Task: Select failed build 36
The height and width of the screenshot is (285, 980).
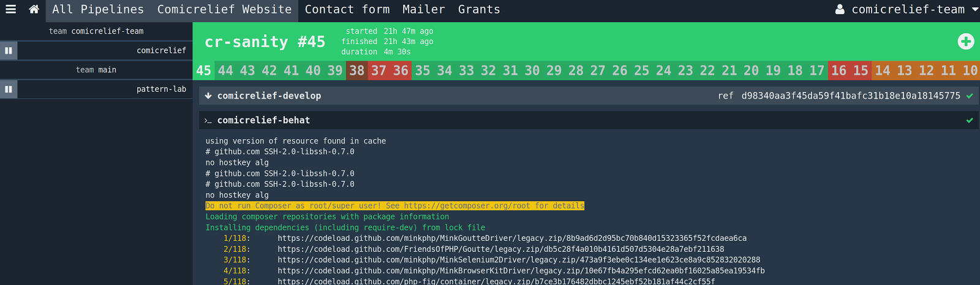Action: (401, 70)
